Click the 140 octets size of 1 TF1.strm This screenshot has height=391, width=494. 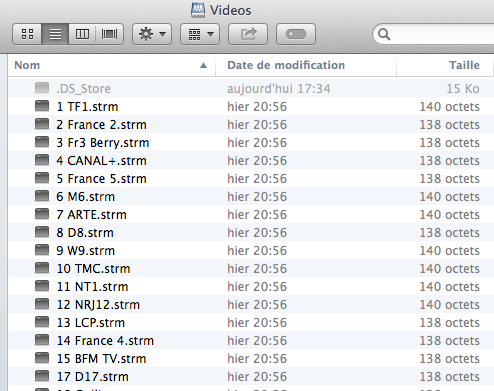click(450, 107)
